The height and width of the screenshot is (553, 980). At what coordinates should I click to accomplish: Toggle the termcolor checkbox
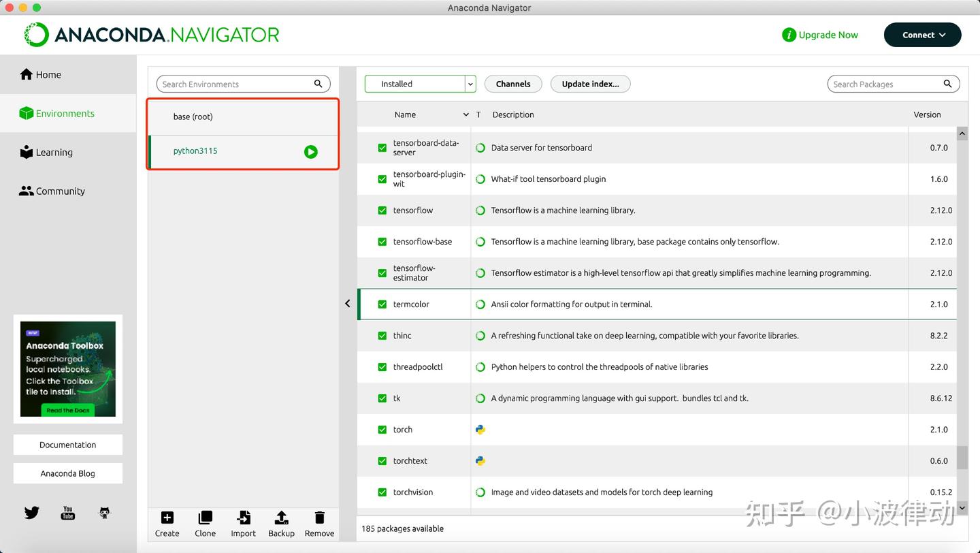pyautogui.click(x=382, y=304)
